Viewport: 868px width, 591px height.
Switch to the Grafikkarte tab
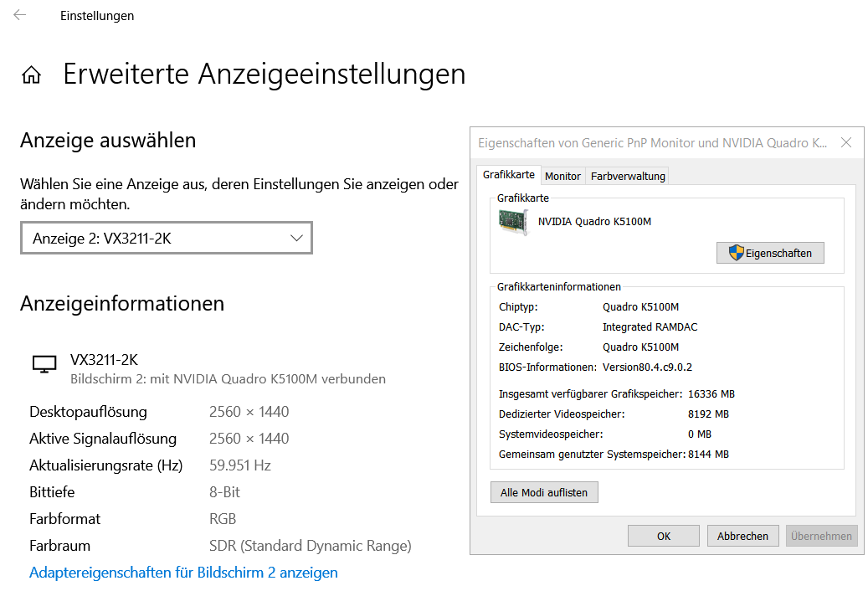[509, 176]
